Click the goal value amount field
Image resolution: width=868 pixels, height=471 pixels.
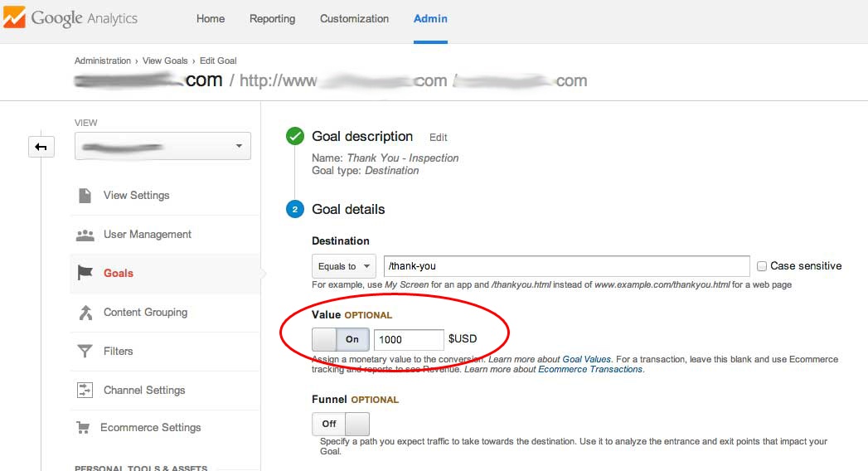(409, 339)
